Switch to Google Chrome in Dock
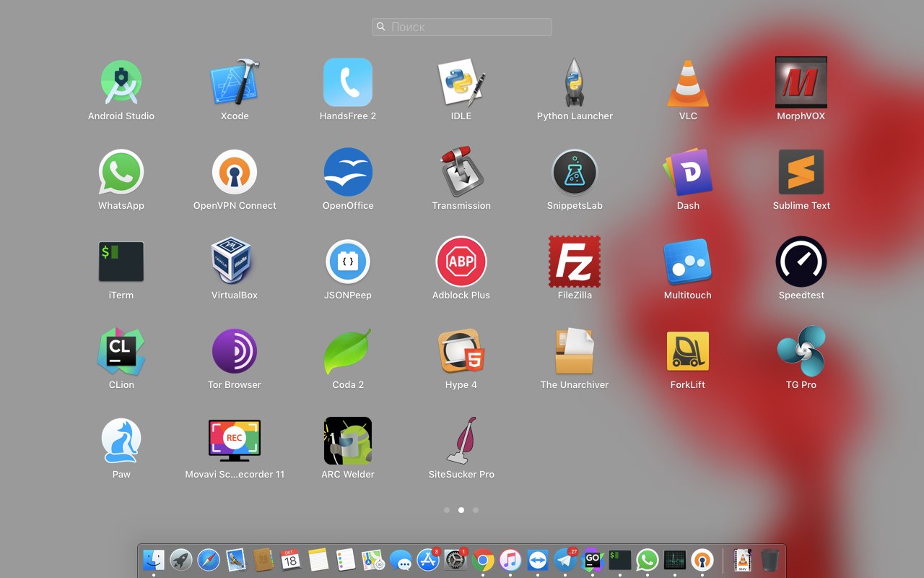The width and height of the screenshot is (924, 578). 483,560
